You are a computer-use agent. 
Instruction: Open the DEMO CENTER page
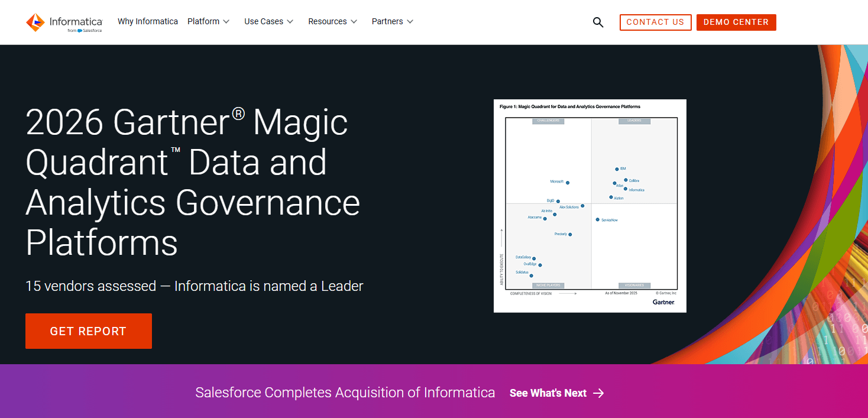(x=736, y=22)
